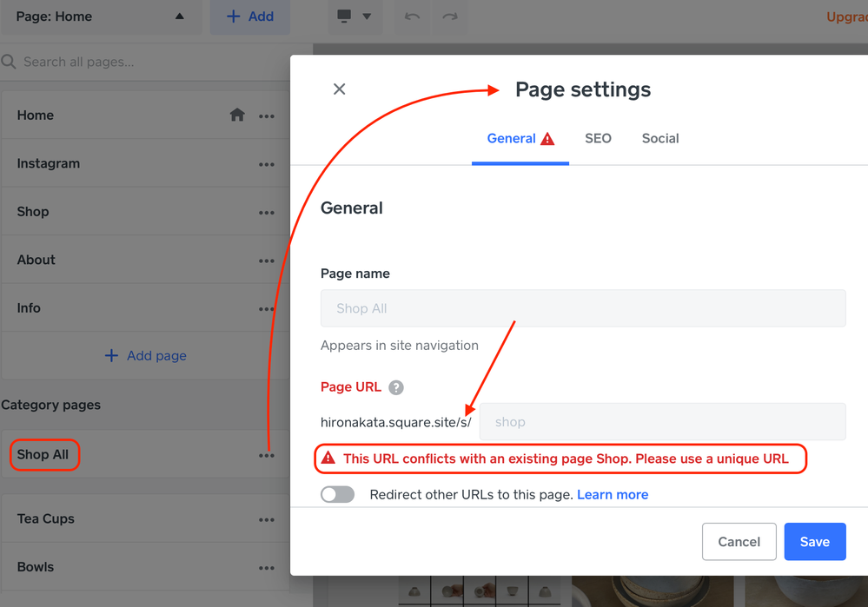Open the device view dropdown
The image size is (868, 607).
click(354, 16)
